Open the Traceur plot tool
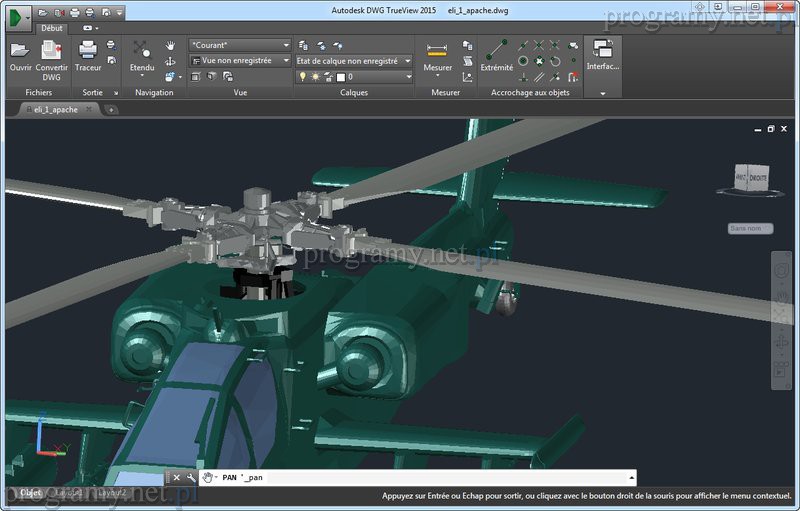Viewport: 800px width, 511px height. [x=88, y=51]
